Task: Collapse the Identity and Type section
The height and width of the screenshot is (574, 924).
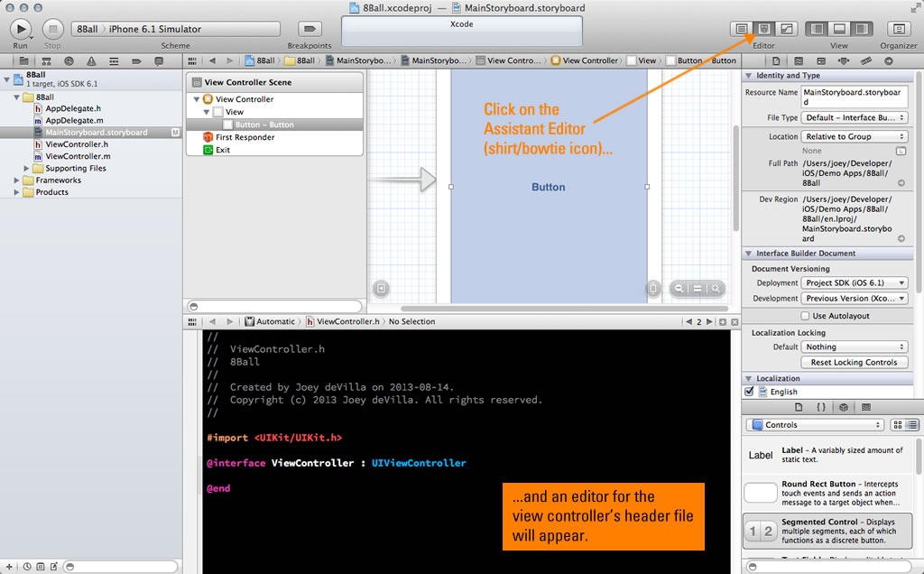Action: point(748,76)
